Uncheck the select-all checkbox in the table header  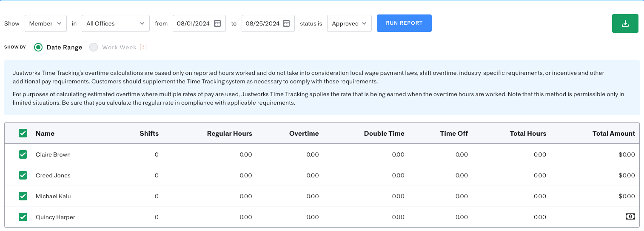23,133
